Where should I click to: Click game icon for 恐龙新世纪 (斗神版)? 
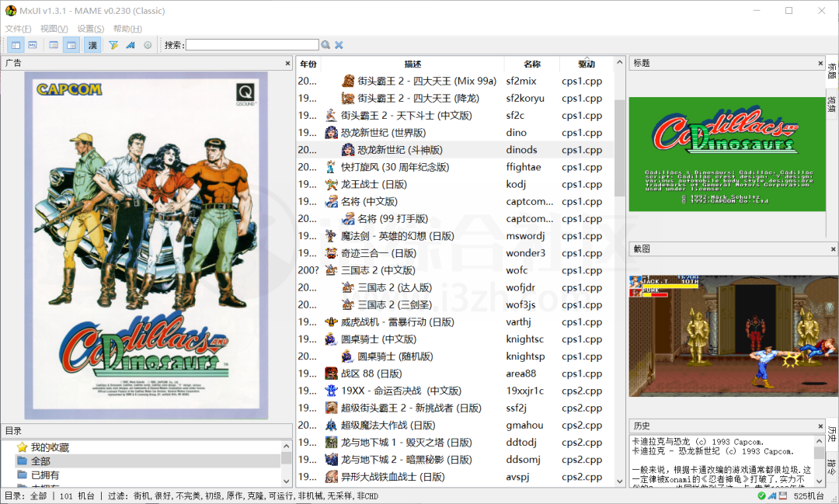click(x=348, y=150)
